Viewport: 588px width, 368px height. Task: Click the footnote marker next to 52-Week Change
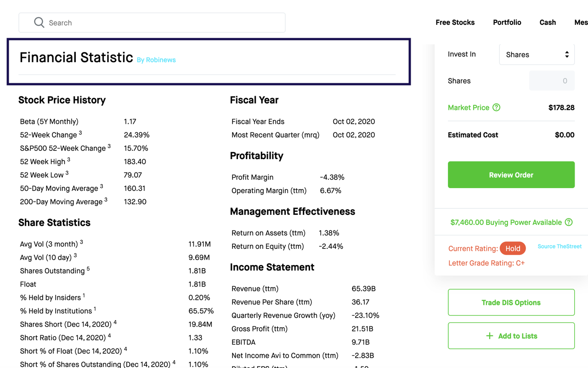coord(81,132)
